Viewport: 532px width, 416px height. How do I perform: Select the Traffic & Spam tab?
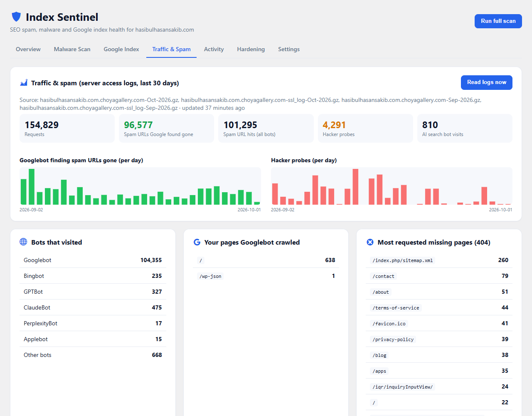click(x=171, y=49)
